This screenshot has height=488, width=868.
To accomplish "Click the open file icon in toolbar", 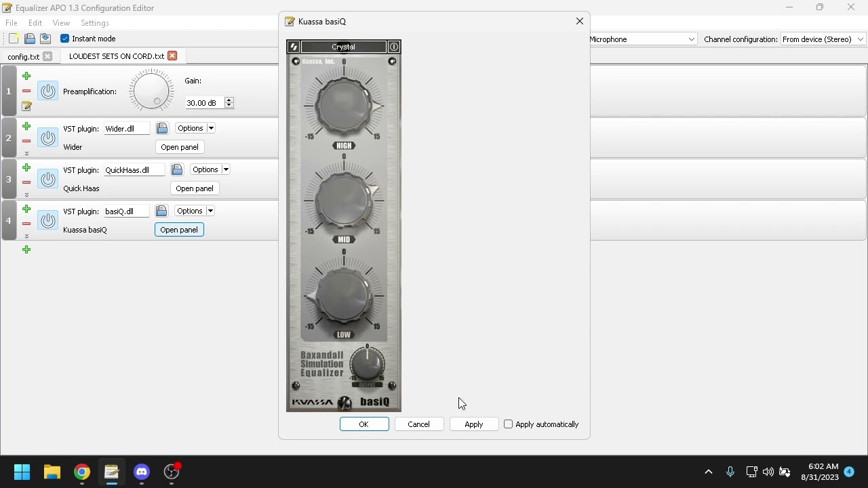I will pyautogui.click(x=30, y=39).
